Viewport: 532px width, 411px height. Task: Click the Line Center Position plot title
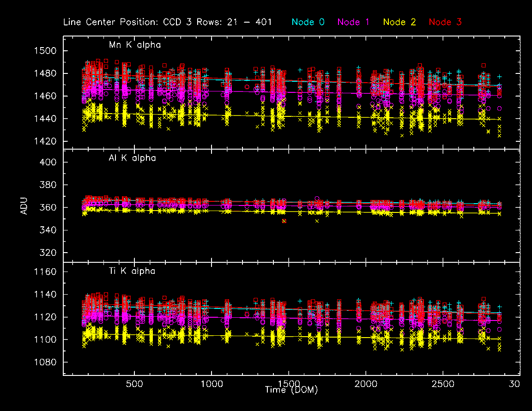(x=168, y=22)
